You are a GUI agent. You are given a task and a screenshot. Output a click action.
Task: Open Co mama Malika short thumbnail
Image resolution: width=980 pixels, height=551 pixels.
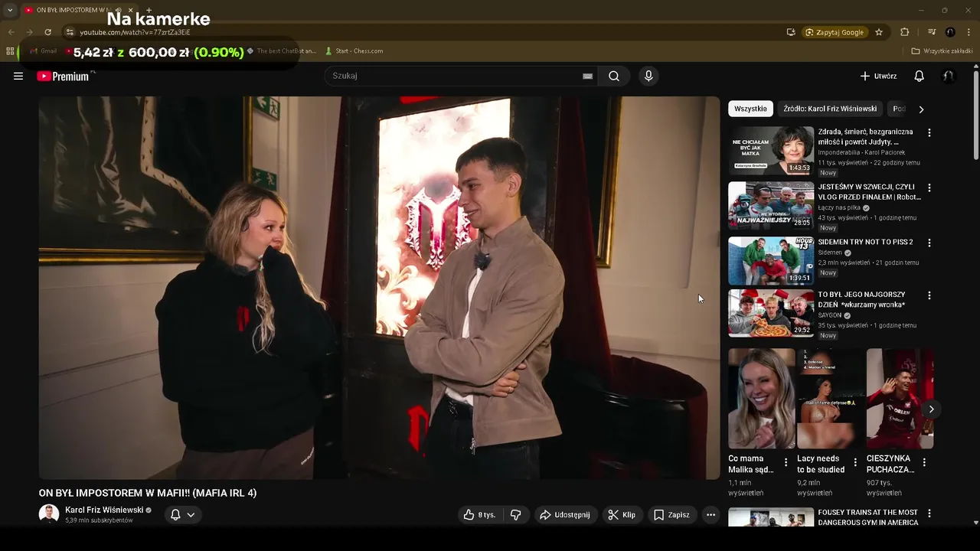point(762,399)
